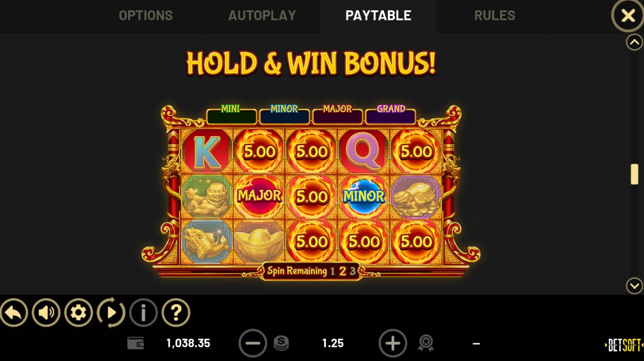Increase bet with plus button
This screenshot has height=361, width=644.
(392, 343)
